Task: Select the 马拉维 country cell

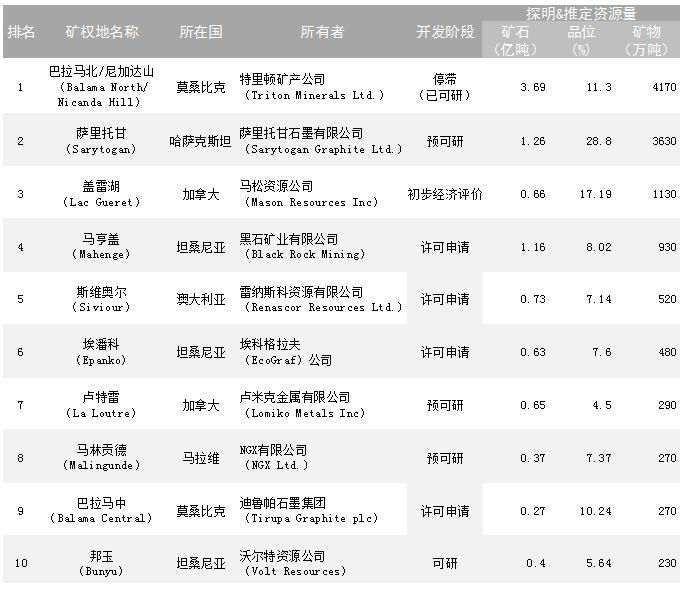Action: pyautogui.click(x=201, y=458)
